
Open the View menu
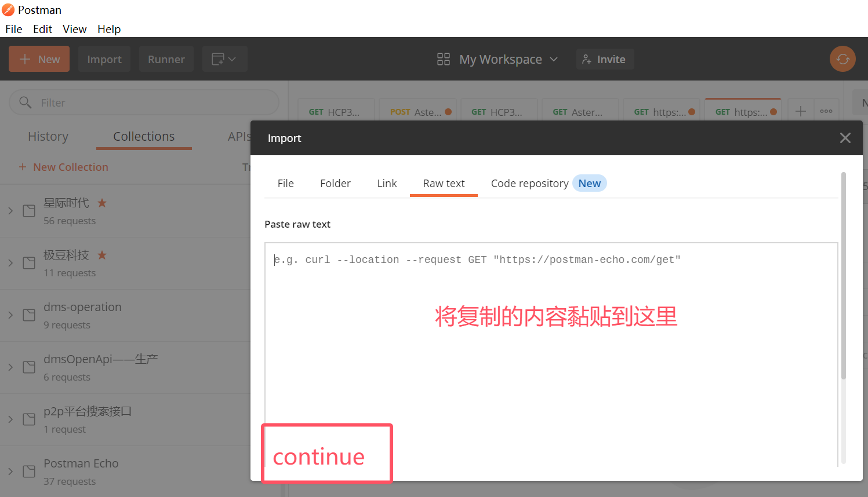point(75,29)
